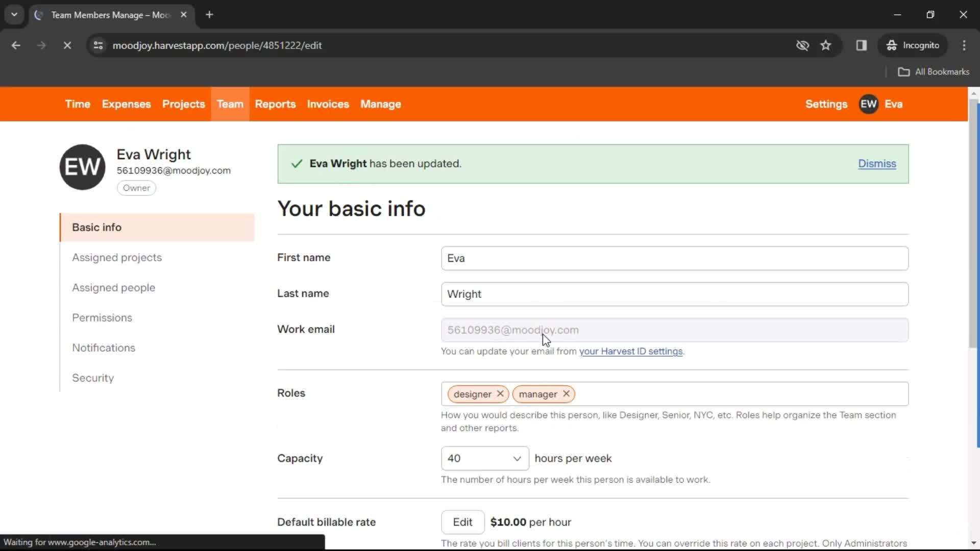Click the EW avatar icon top right
The image size is (980, 551).
(870, 104)
